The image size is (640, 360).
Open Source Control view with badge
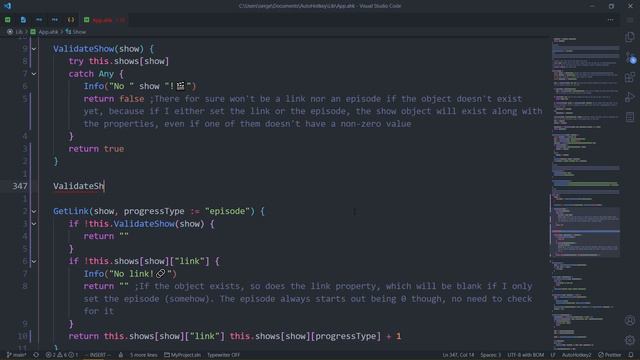coord(630,58)
